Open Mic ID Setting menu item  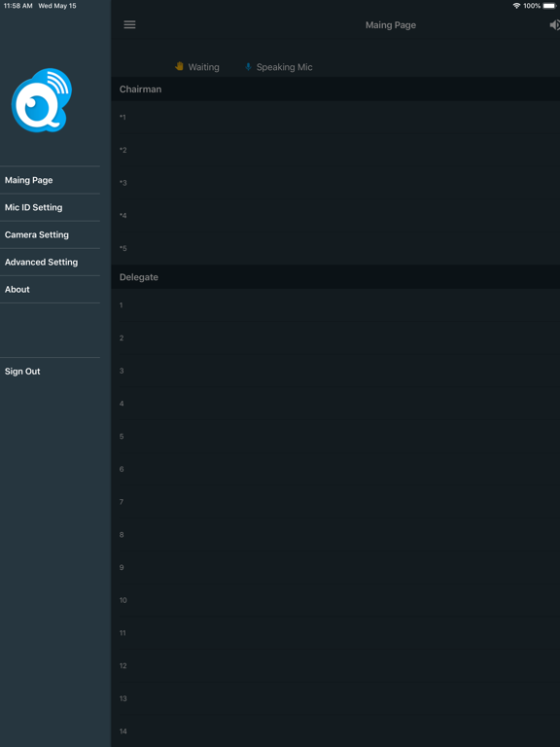click(x=50, y=207)
